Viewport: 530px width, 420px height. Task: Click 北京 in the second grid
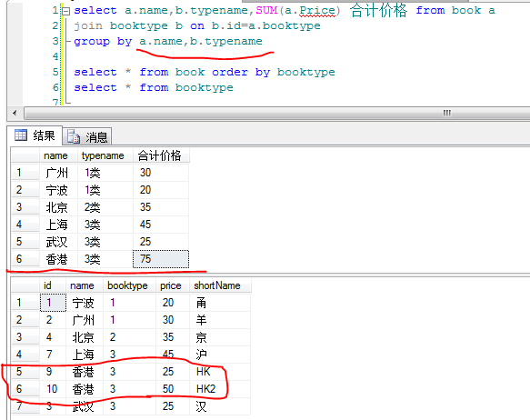tap(85, 337)
